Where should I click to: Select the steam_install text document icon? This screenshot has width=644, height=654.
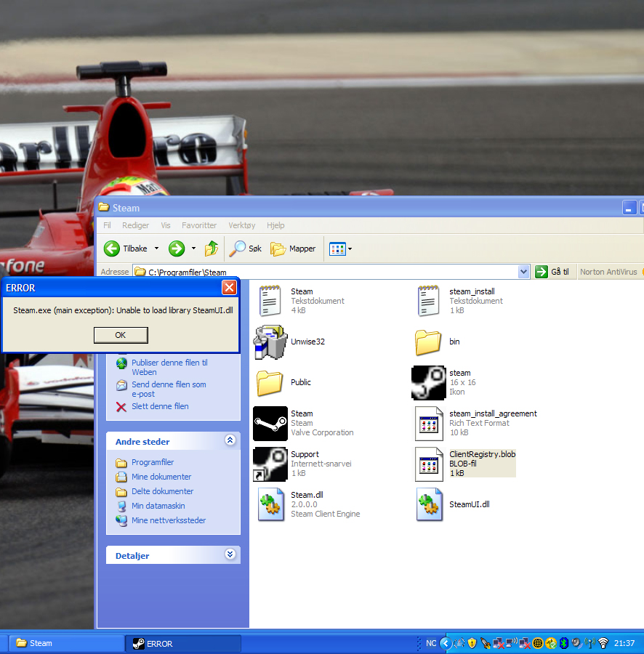[428, 301]
